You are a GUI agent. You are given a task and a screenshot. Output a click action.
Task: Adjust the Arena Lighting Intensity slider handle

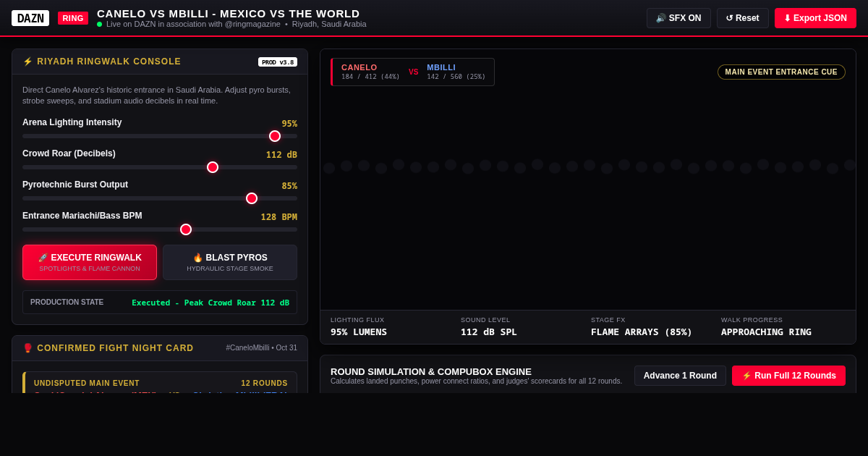coord(275,136)
